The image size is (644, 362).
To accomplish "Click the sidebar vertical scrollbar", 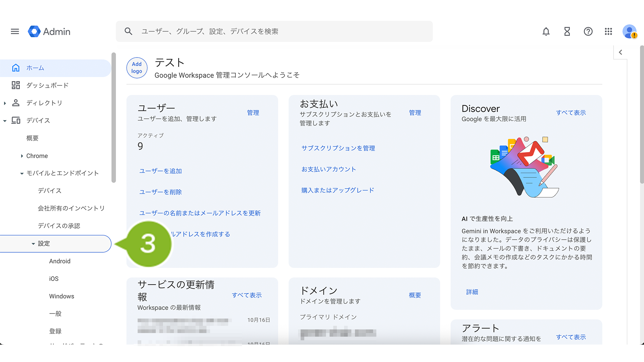I will 114,118.
